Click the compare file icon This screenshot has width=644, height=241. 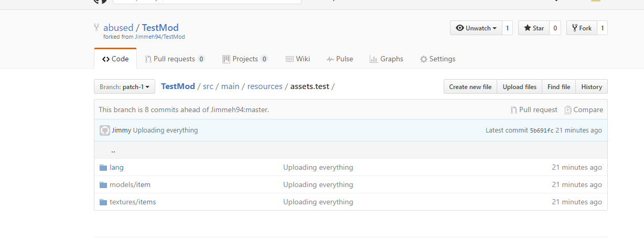pyautogui.click(x=568, y=110)
